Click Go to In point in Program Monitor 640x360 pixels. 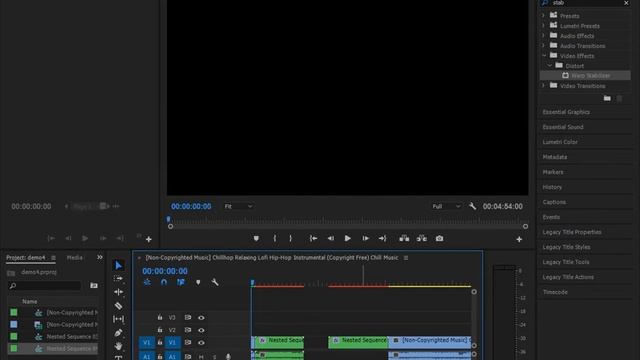313,238
